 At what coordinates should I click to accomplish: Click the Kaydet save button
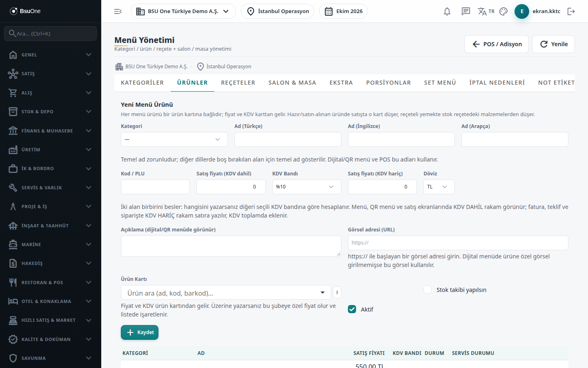[140, 332]
